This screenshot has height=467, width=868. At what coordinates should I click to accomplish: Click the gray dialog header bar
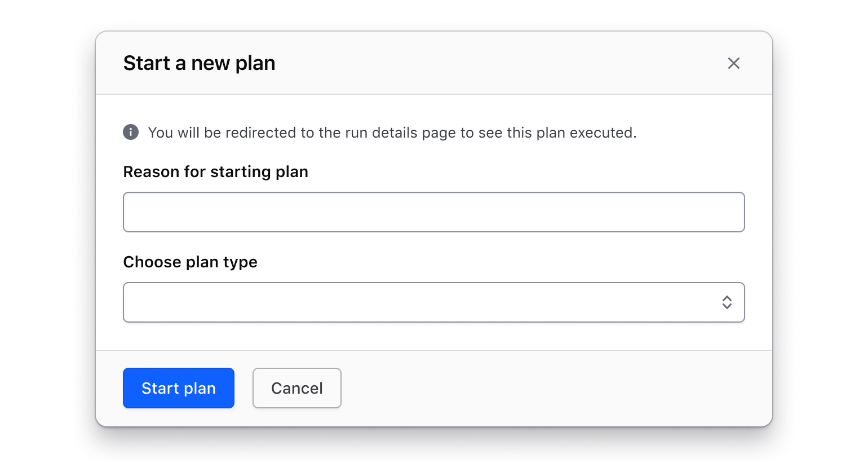click(479, 63)
